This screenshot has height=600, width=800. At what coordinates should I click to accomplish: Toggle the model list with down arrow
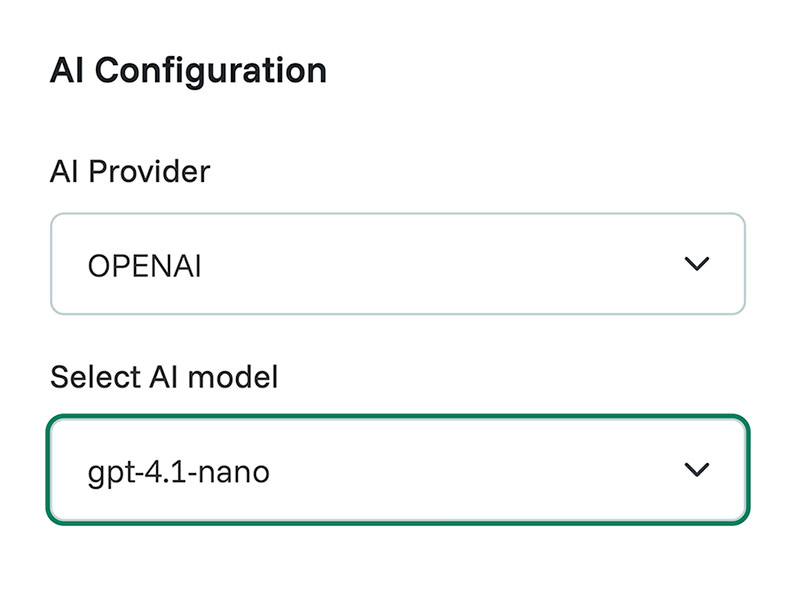coord(695,470)
